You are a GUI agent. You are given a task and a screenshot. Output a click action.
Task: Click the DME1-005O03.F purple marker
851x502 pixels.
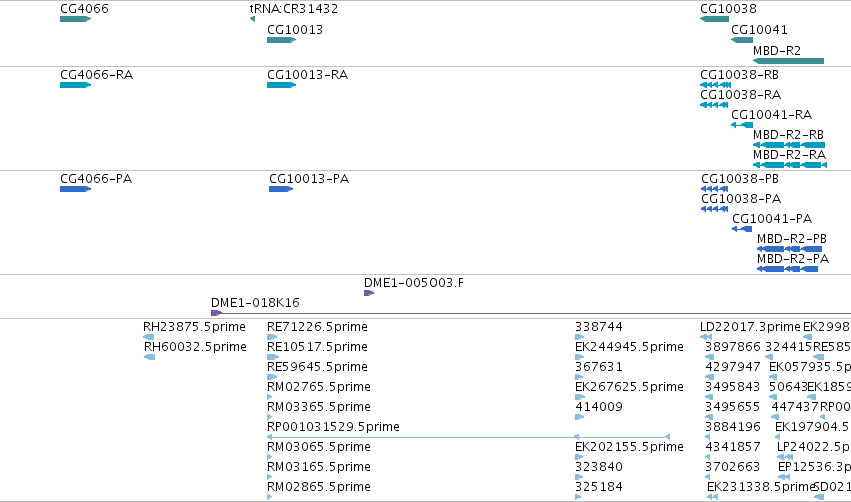coord(369,293)
